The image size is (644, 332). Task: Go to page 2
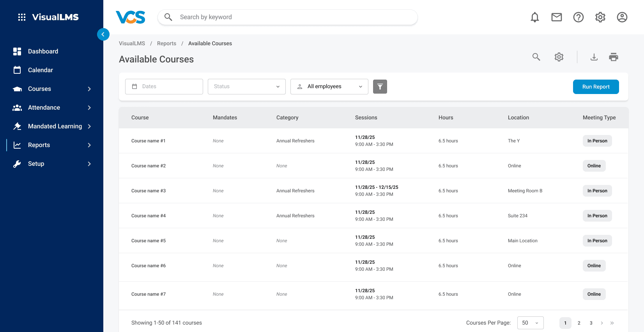point(579,323)
